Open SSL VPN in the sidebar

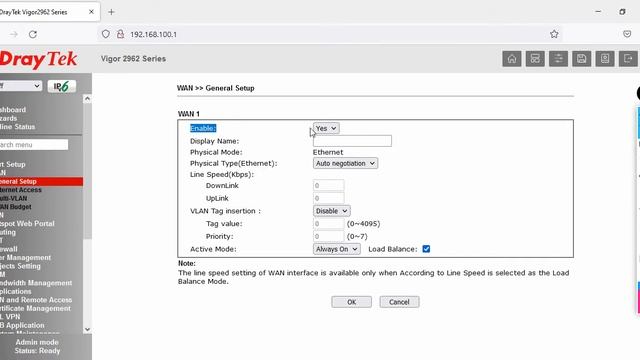click(x=10, y=317)
